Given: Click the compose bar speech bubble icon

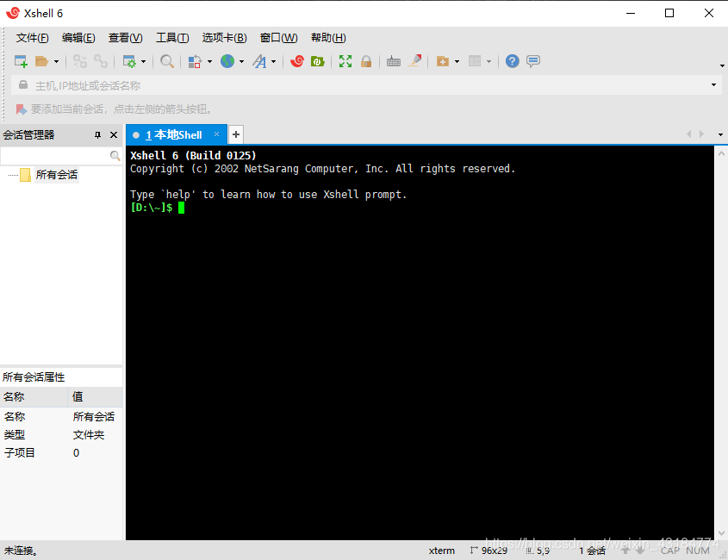Looking at the screenshot, I should [533, 61].
